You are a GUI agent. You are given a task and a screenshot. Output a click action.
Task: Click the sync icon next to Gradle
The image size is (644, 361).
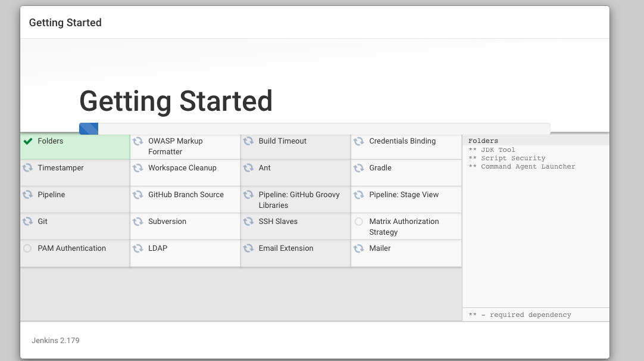(359, 168)
